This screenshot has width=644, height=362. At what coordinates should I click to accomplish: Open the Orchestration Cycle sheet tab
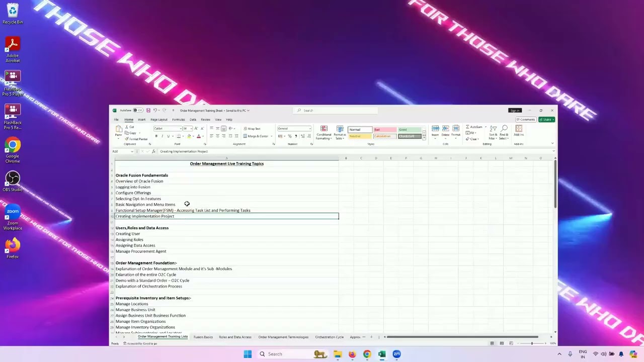click(329, 337)
